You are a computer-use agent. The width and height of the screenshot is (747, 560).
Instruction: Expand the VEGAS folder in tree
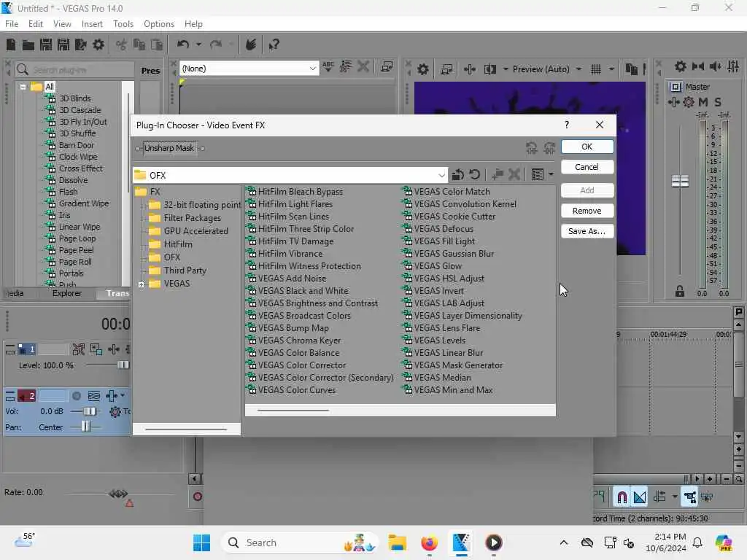(141, 284)
